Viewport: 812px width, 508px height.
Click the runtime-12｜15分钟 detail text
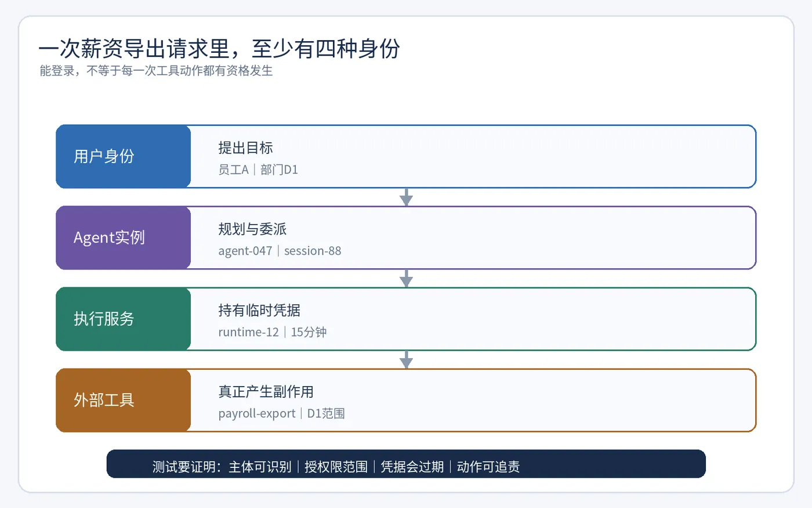[273, 332]
